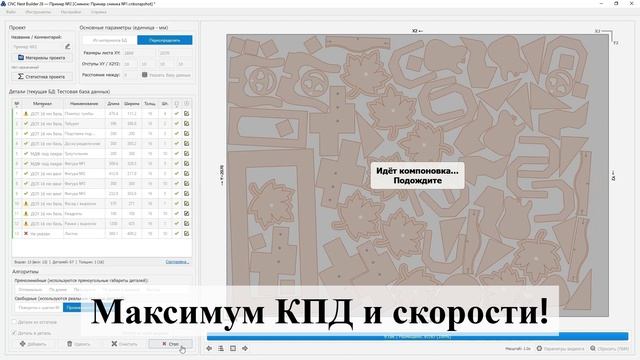Sort by the '№' column header
Image resolution: width=640 pixels, height=360 pixels.
(17, 104)
